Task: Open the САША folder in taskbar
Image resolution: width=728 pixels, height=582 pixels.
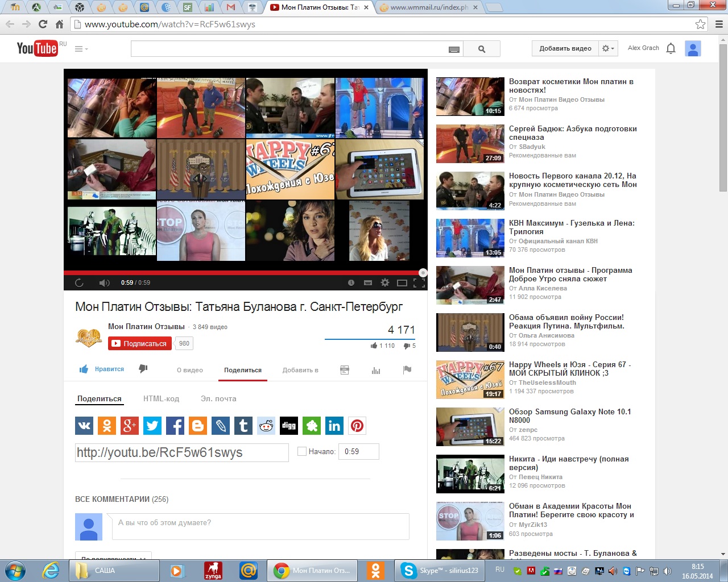Action: (114, 571)
